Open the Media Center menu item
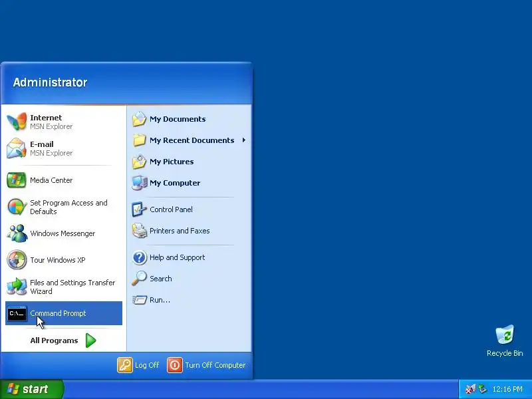The height and width of the screenshot is (399, 532). coord(64,180)
